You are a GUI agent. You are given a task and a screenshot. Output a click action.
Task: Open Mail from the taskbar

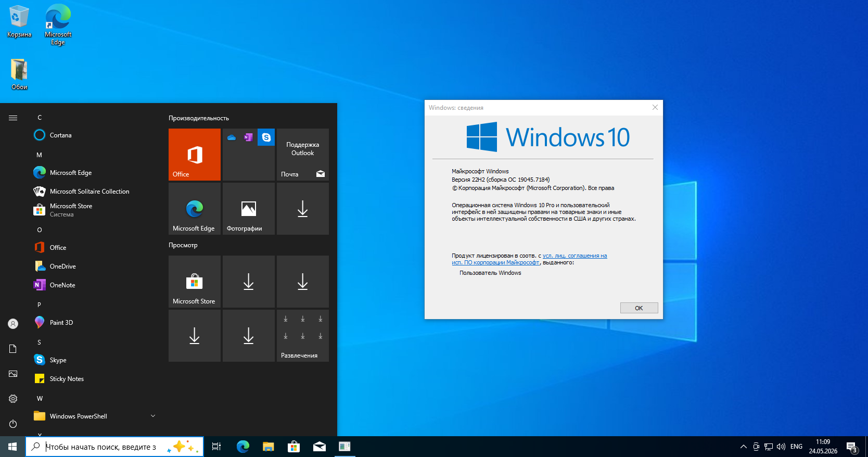(x=319, y=447)
